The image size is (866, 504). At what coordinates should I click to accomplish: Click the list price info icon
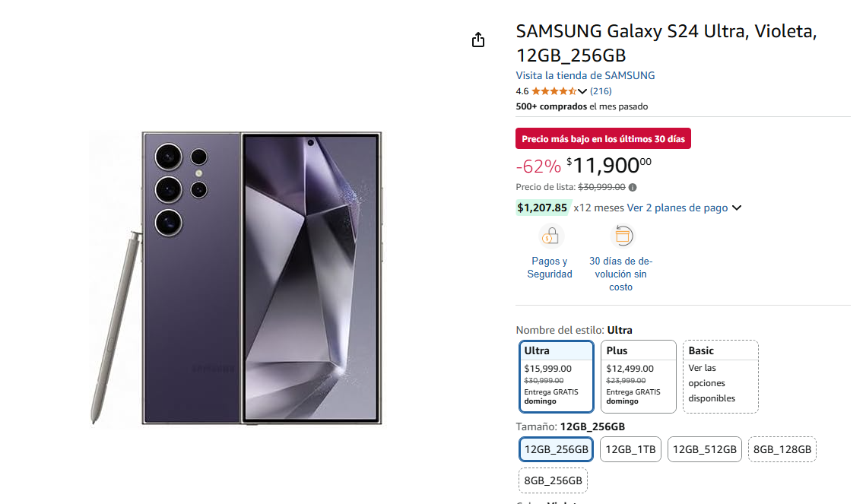[633, 187]
